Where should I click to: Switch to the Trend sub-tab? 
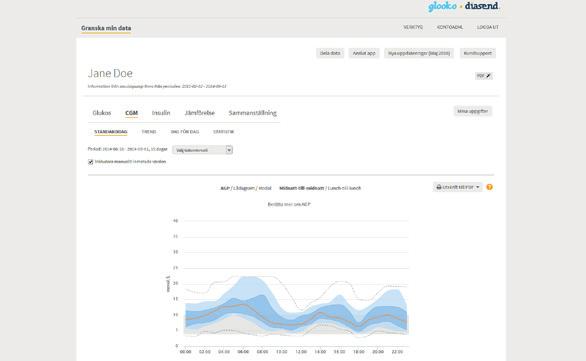(149, 132)
